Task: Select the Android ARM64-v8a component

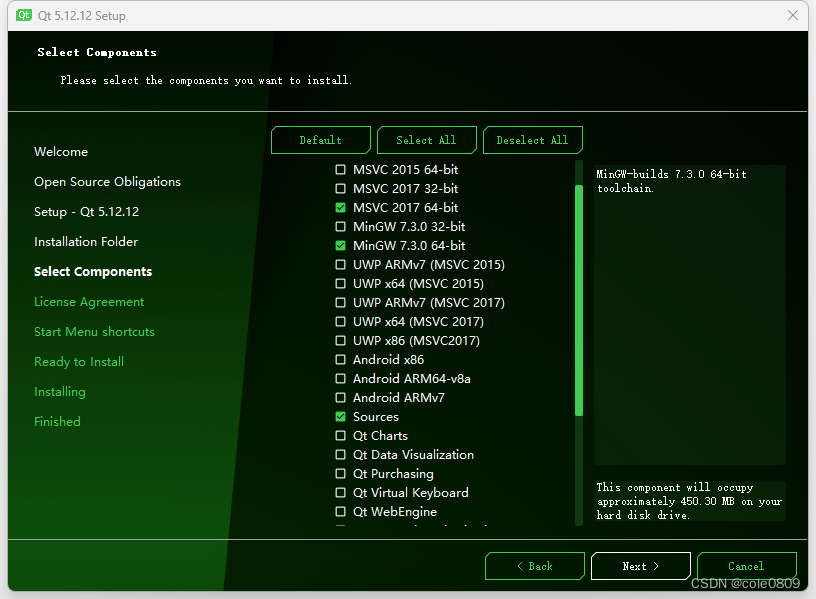Action: (340, 378)
